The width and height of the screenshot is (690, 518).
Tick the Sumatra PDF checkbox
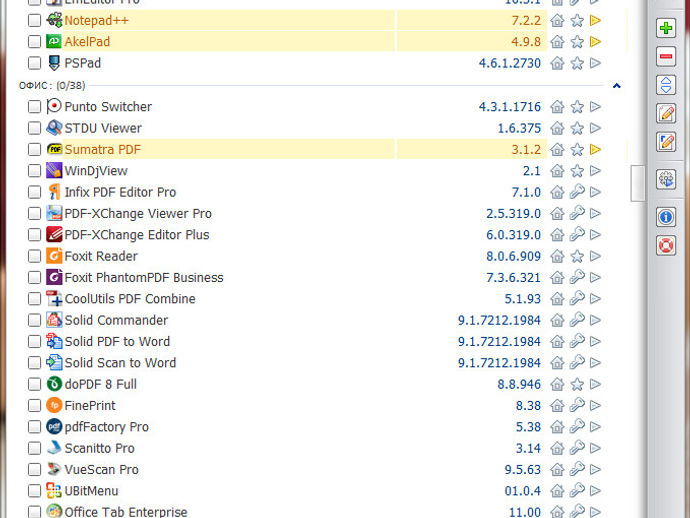(x=34, y=149)
